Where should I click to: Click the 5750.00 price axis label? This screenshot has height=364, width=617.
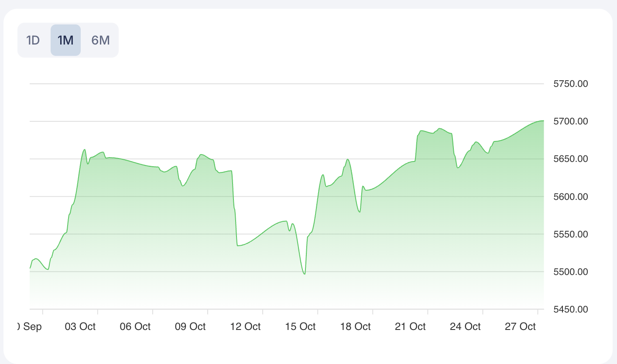[x=570, y=84]
